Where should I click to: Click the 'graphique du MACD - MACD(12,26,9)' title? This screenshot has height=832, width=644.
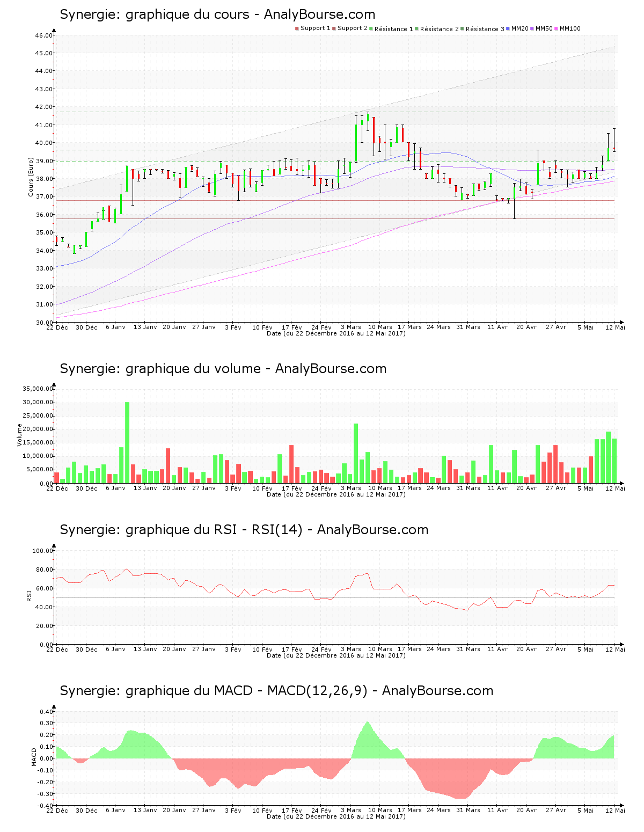point(276,691)
